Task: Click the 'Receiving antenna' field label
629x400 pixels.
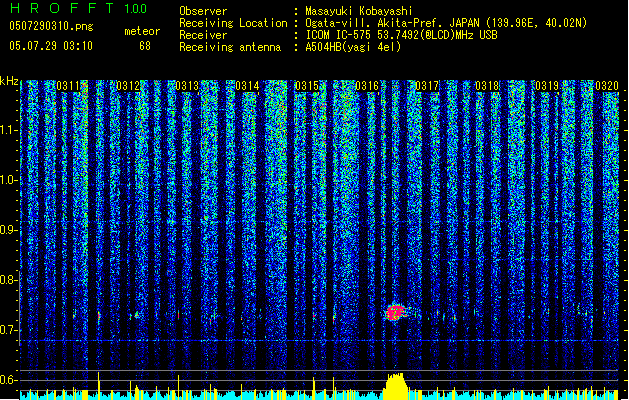Action: (x=230, y=47)
